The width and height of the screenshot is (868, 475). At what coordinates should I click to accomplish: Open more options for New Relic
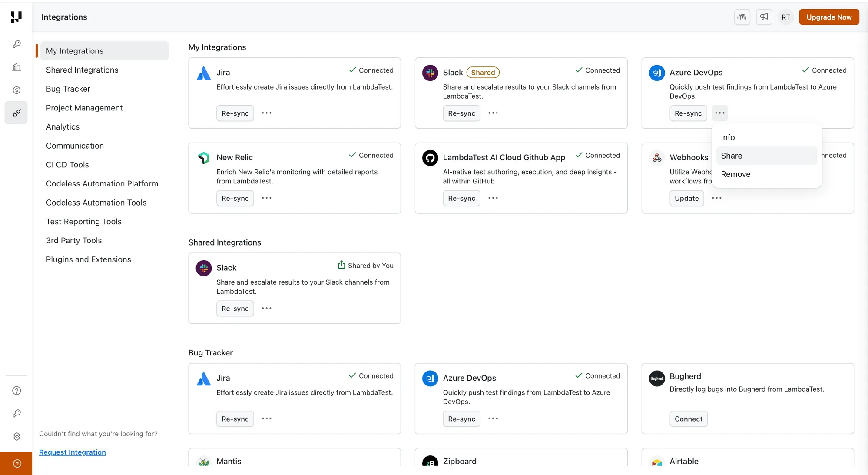pyautogui.click(x=267, y=198)
